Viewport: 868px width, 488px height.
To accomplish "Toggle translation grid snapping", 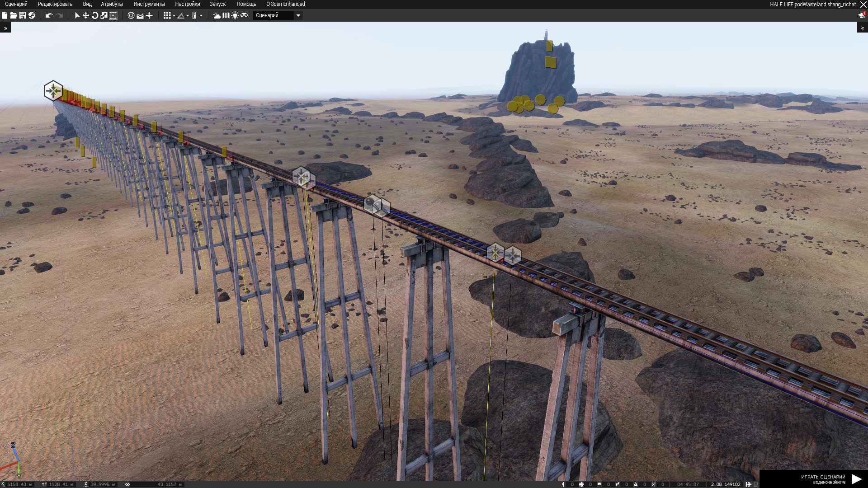I will (x=167, y=15).
